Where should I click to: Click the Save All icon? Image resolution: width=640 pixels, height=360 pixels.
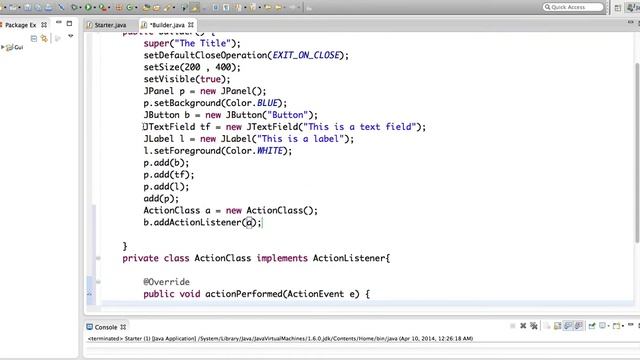tap(38, 7)
